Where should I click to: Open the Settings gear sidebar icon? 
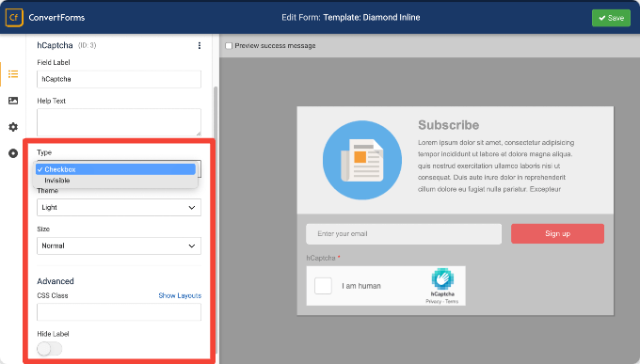point(13,127)
